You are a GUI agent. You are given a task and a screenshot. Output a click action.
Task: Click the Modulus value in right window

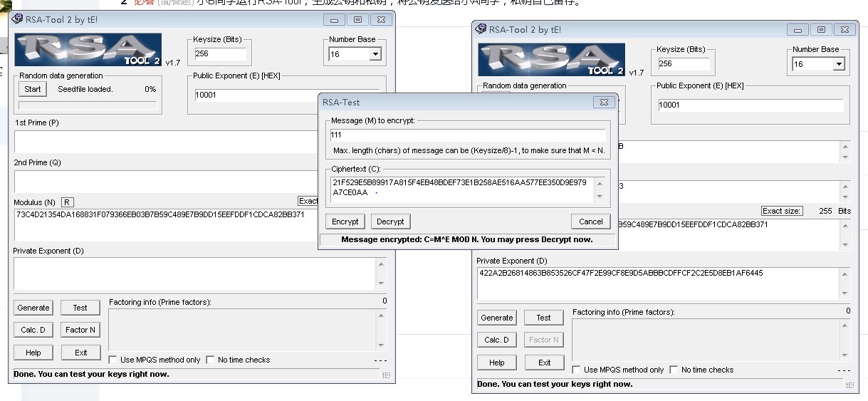pos(694,224)
